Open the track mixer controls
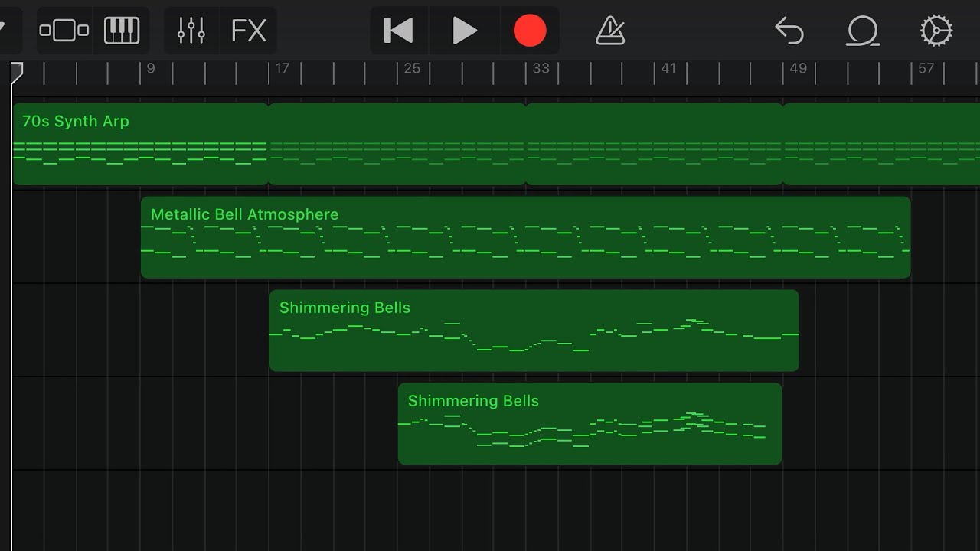Screen dimensions: 980x551 point(191,31)
